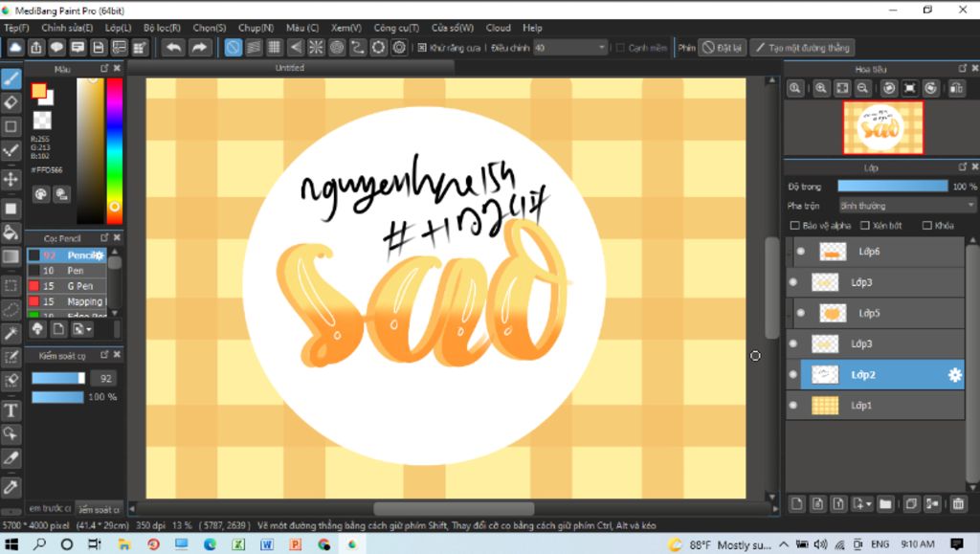Enable the vanishing point snap guide
The image size is (980, 554).
coord(295,48)
